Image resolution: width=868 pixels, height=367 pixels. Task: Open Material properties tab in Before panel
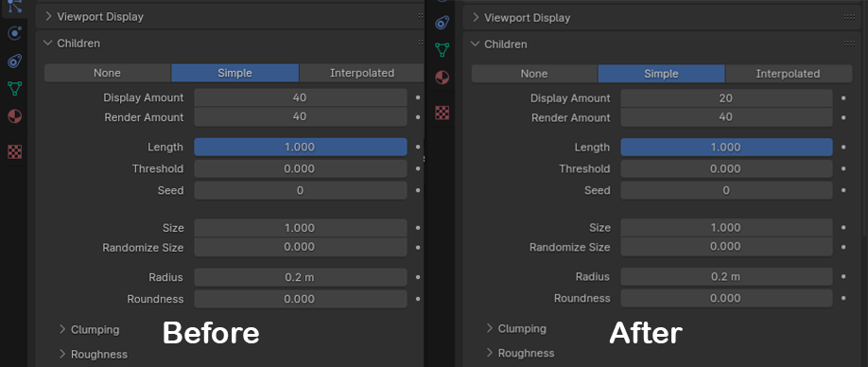coord(15,116)
